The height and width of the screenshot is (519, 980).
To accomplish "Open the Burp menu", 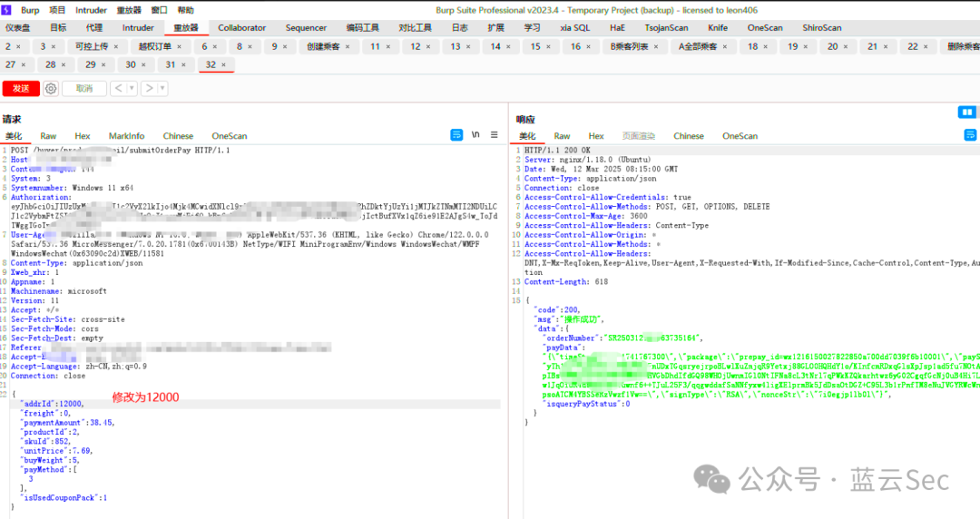I will click(x=30, y=10).
